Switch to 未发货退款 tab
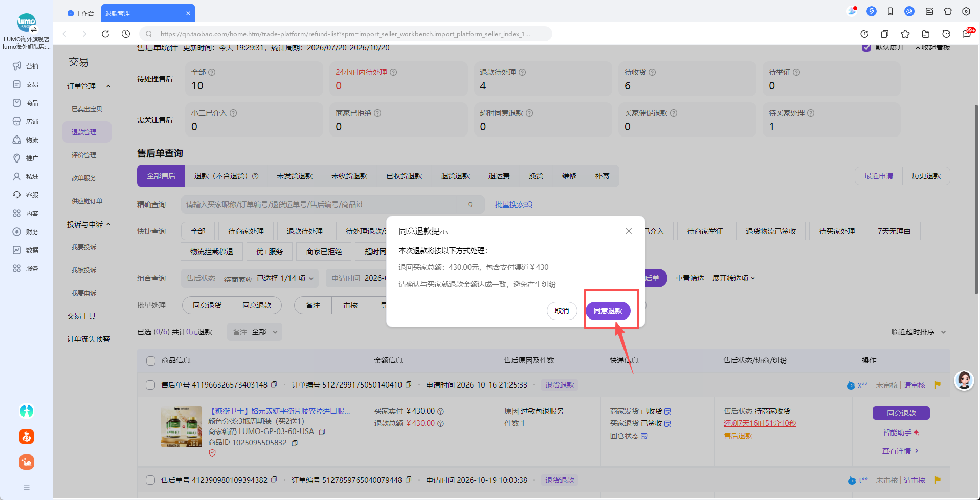This screenshot has height=500, width=980. [x=295, y=176]
